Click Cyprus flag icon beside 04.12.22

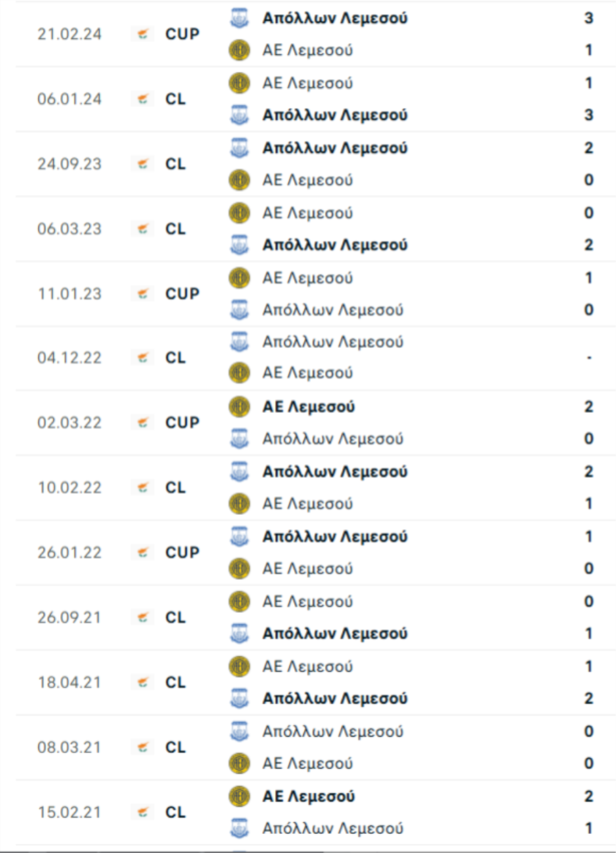(142, 358)
